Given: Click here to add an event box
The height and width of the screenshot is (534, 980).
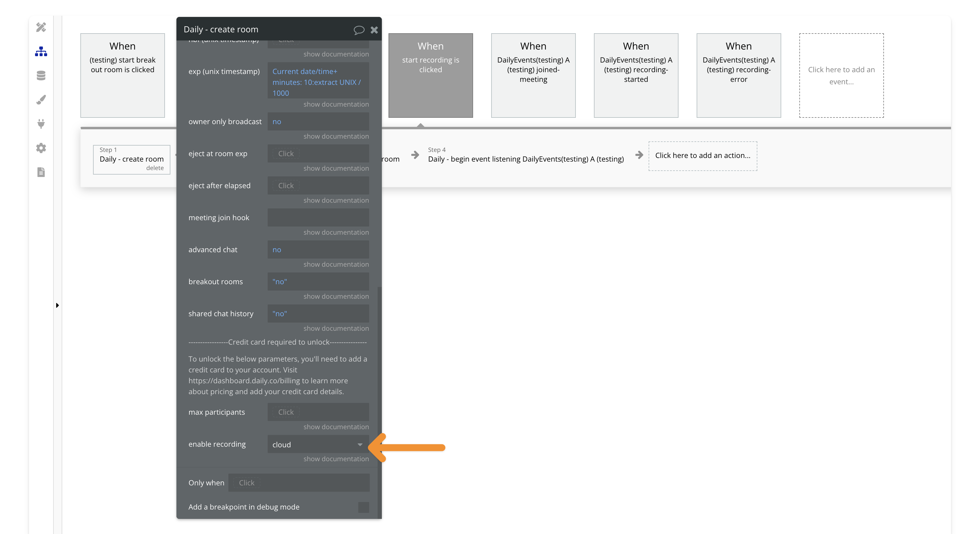Looking at the screenshot, I should [x=842, y=75].
